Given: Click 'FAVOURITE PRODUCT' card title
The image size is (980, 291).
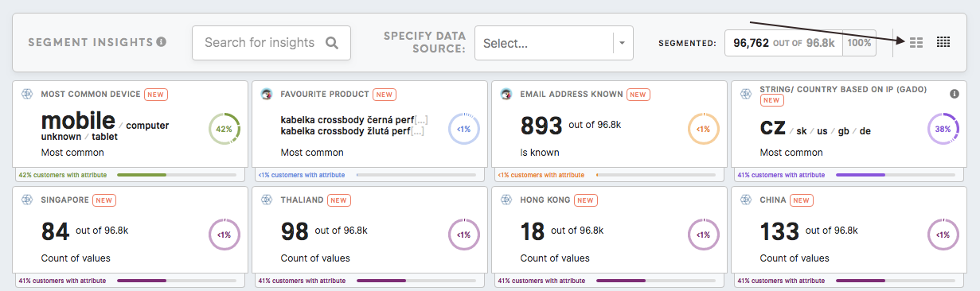Looking at the screenshot, I should point(325,95).
